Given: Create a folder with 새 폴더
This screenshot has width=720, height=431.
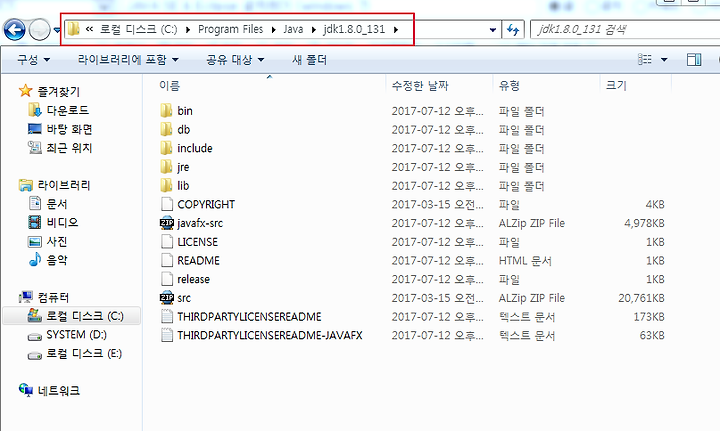Looking at the screenshot, I should coord(309,60).
